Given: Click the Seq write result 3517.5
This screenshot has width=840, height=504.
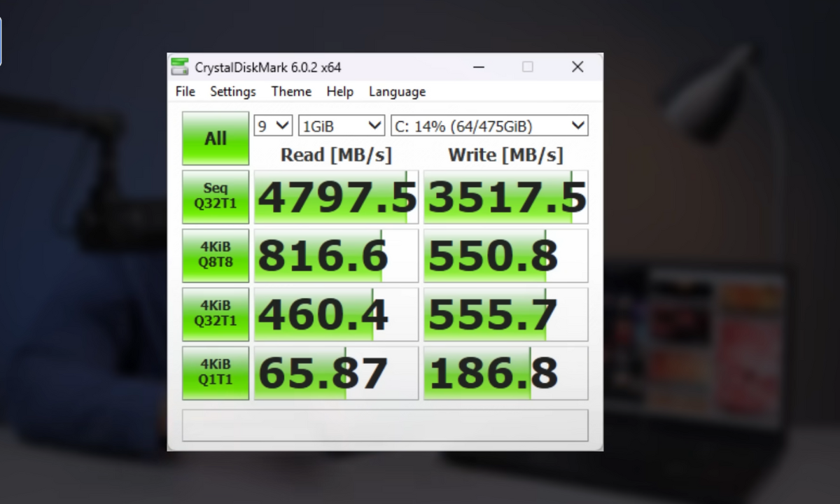Looking at the screenshot, I should click(x=506, y=197).
